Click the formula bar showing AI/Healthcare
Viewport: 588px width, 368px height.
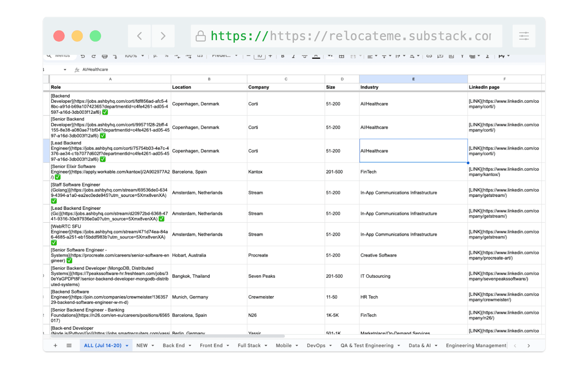point(312,70)
